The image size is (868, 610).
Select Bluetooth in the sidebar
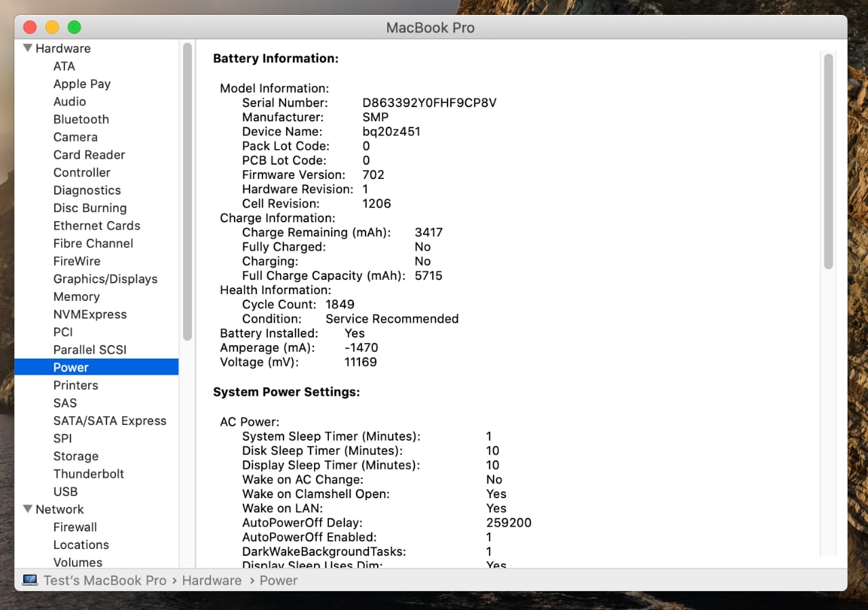81,119
